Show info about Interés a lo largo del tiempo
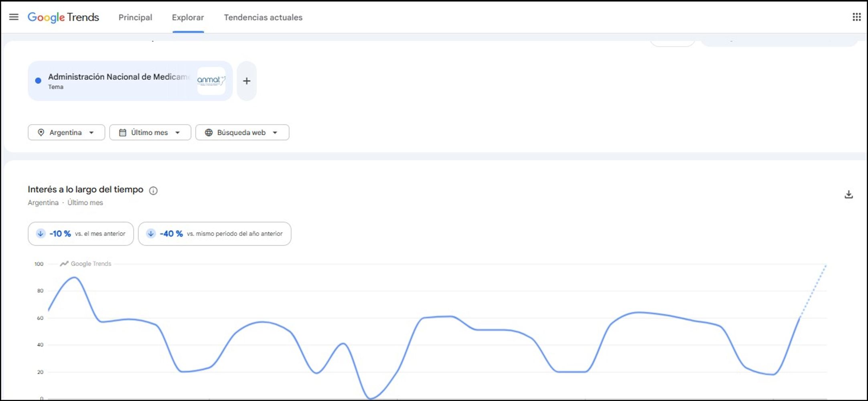868x401 pixels. (x=153, y=190)
